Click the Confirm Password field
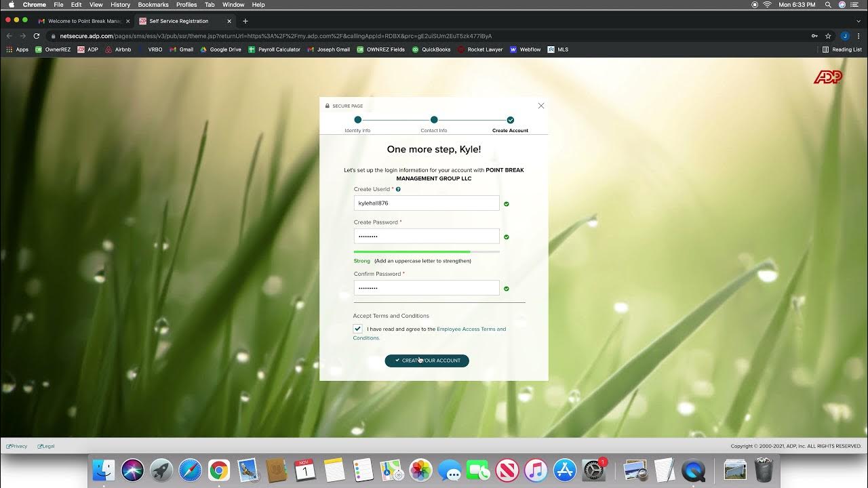 pos(427,288)
